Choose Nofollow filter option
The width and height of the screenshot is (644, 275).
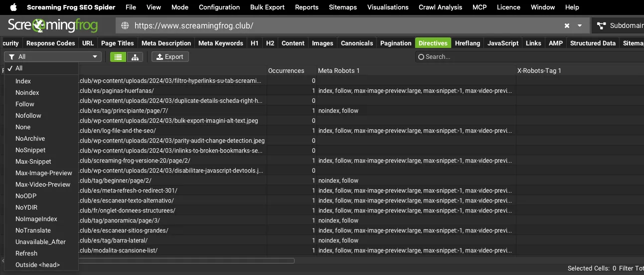click(x=41, y=115)
